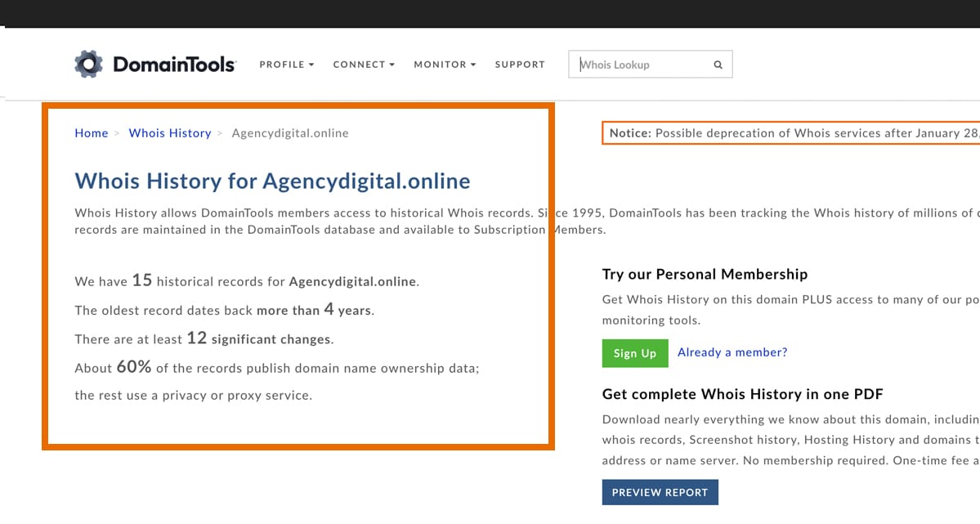Click the DomainTools wordmark text
Image resolution: width=980 pixels, height=524 pixels.
click(174, 64)
